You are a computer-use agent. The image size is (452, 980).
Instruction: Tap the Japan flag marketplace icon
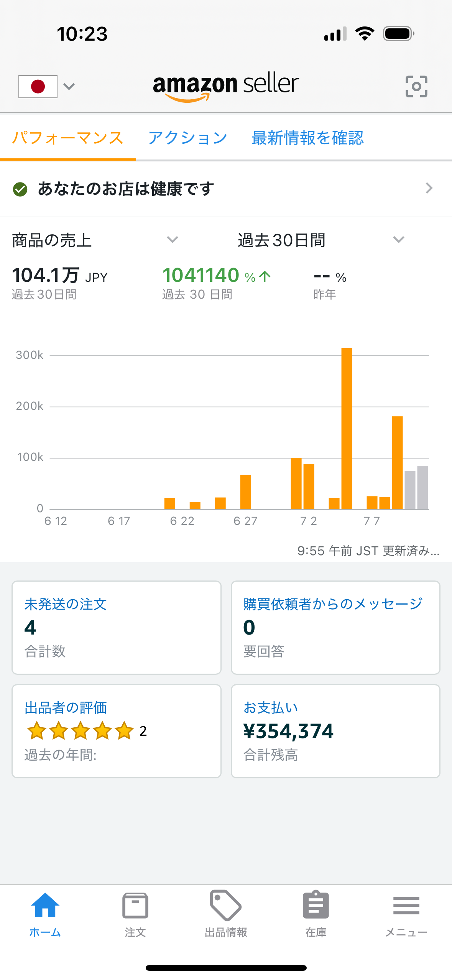pos(38,87)
